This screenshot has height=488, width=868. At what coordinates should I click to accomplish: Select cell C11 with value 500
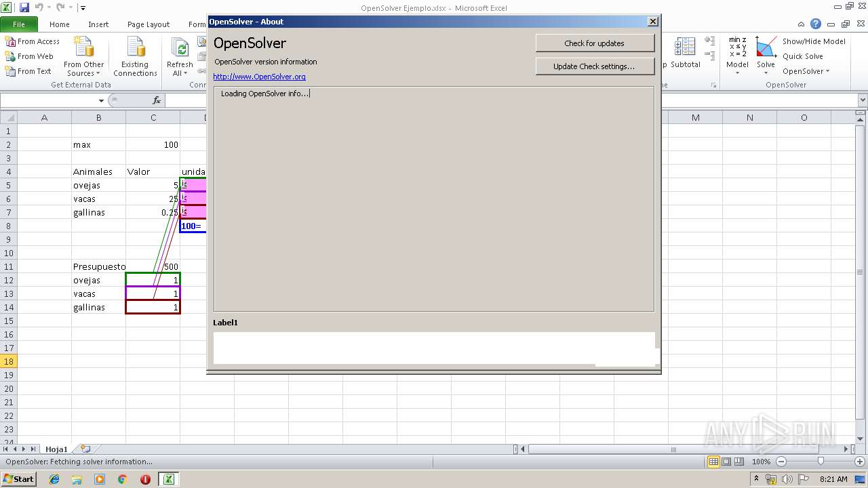(x=153, y=266)
